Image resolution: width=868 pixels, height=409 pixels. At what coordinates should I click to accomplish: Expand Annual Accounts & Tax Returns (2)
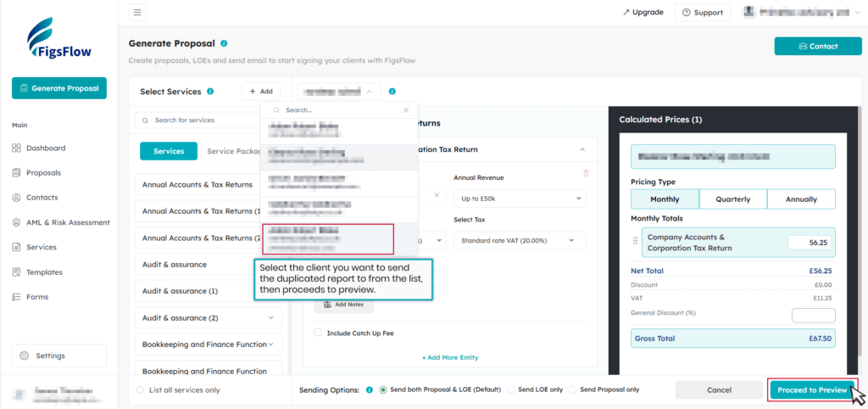[x=198, y=238]
